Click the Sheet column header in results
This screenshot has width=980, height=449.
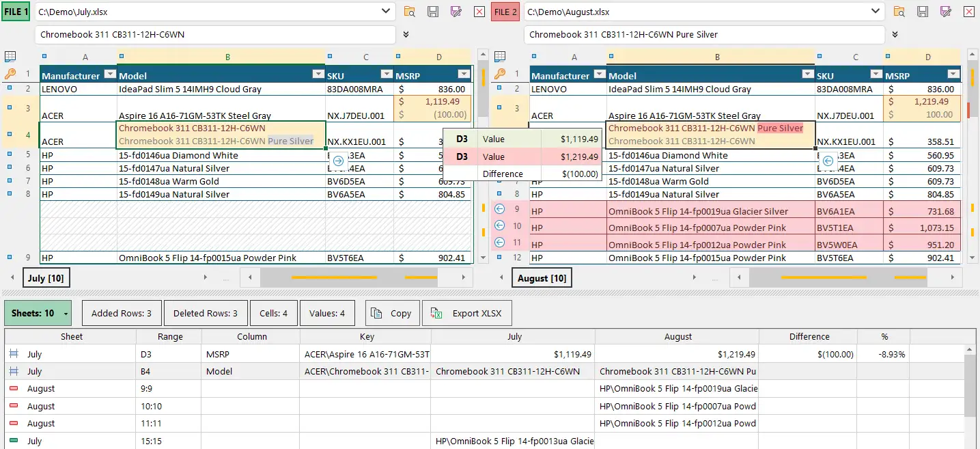click(71, 336)
